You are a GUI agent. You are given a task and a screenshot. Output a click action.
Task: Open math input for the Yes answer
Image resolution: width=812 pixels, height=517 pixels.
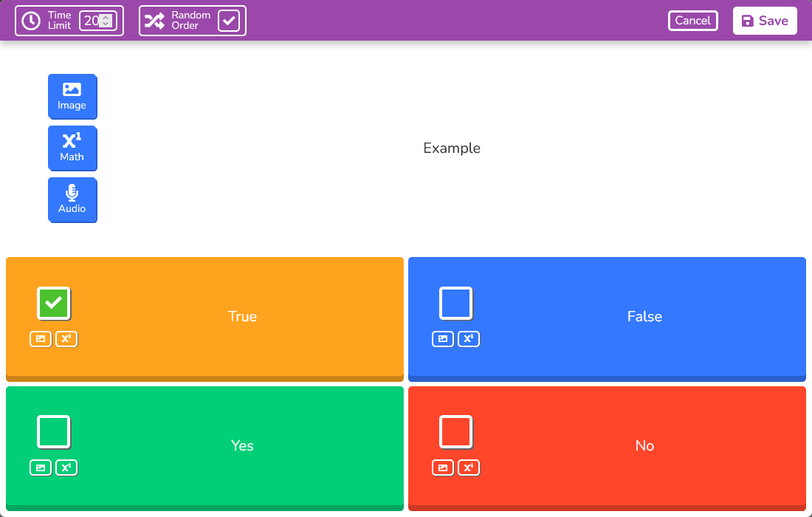click(66, 468)
